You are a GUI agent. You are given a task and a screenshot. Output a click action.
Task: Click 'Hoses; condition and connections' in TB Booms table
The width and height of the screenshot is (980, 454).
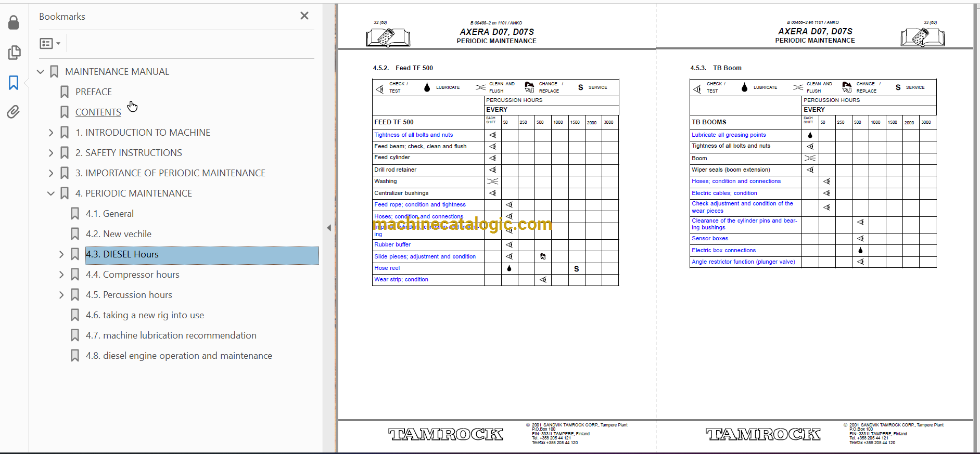pos(736,181)
